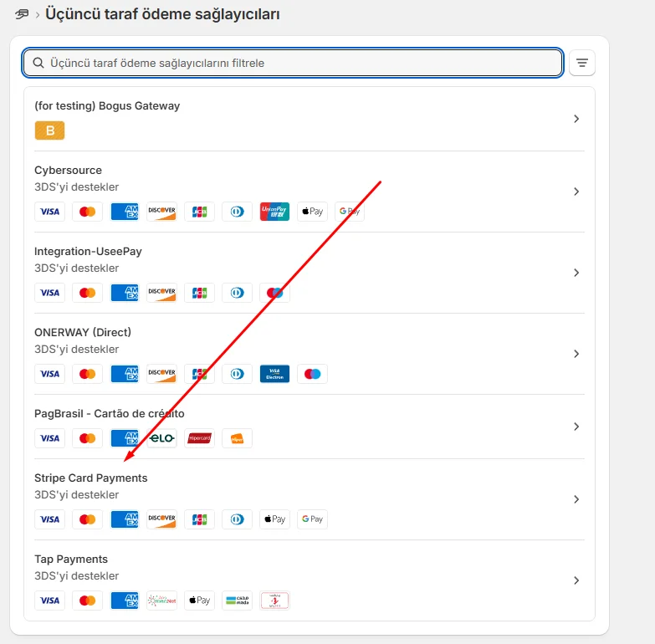Click the Discover icon under Cybersource
The width and height of the screenshot is (655, 644).
pyautogui.click(x=162, y=212)
